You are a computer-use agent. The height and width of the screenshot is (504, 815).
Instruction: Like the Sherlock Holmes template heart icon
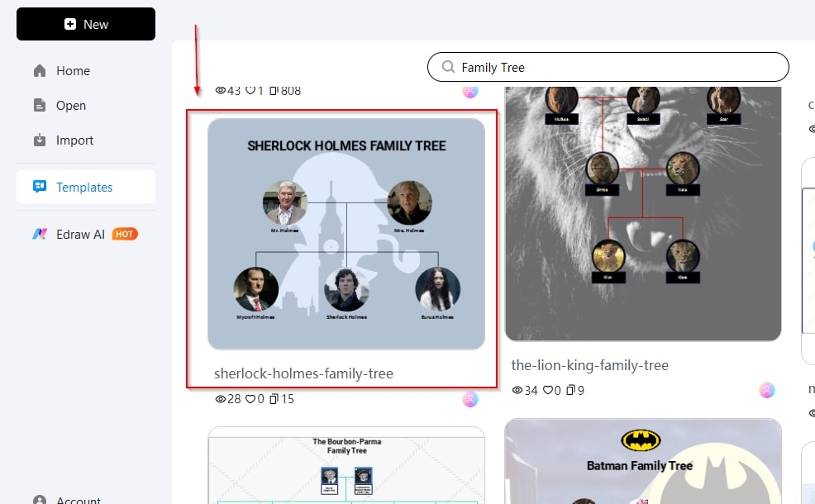(250, 399)
